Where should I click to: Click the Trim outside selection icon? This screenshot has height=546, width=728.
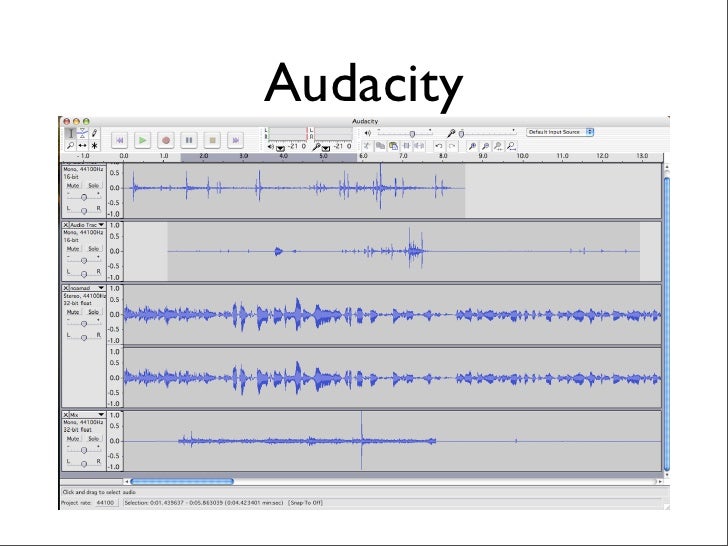[x=406, y=146]
